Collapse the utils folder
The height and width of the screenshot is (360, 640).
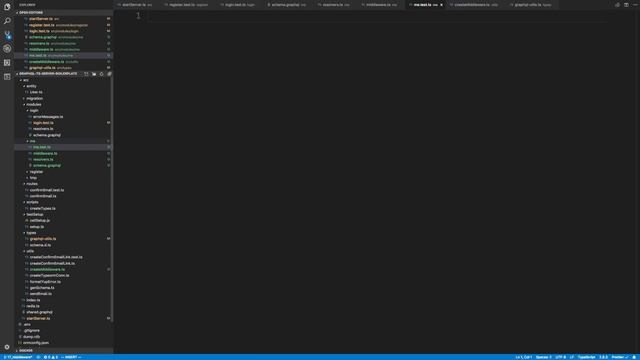(30, 251)
